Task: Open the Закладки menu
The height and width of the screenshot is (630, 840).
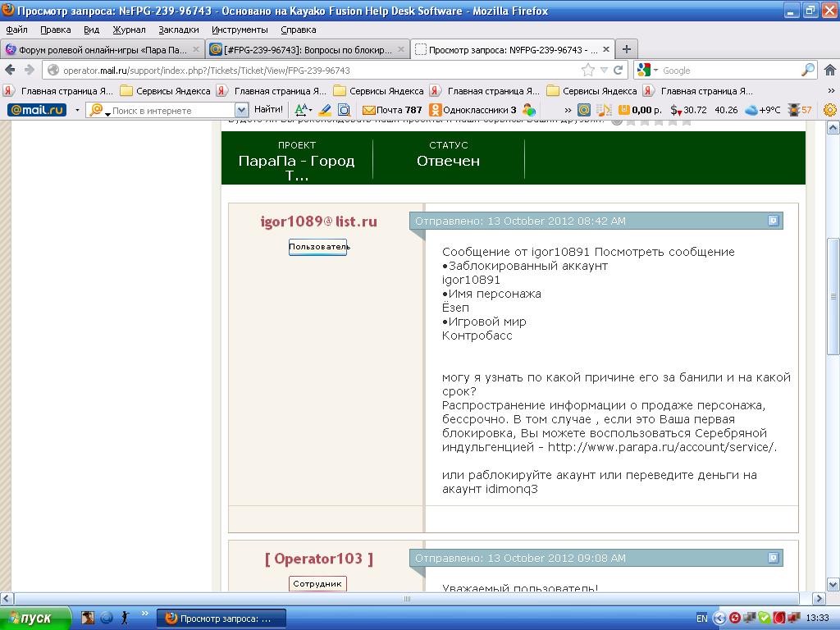Action: (x=178, y=30)
